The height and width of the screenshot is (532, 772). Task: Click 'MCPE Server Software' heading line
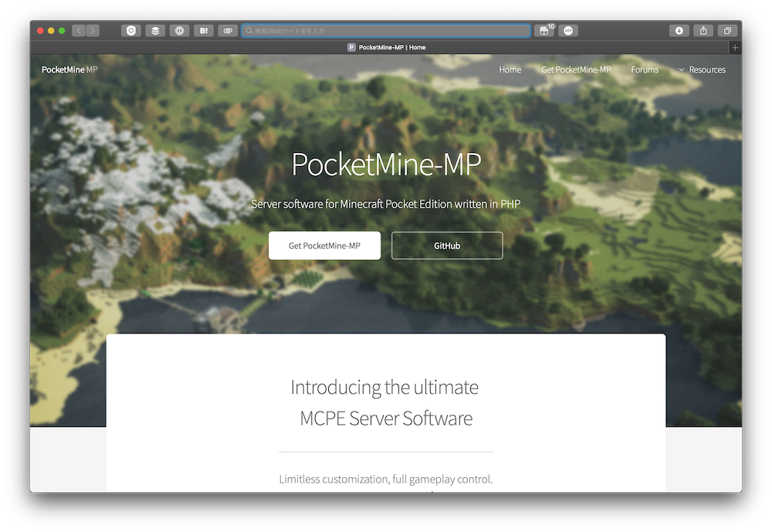point(386,418)
